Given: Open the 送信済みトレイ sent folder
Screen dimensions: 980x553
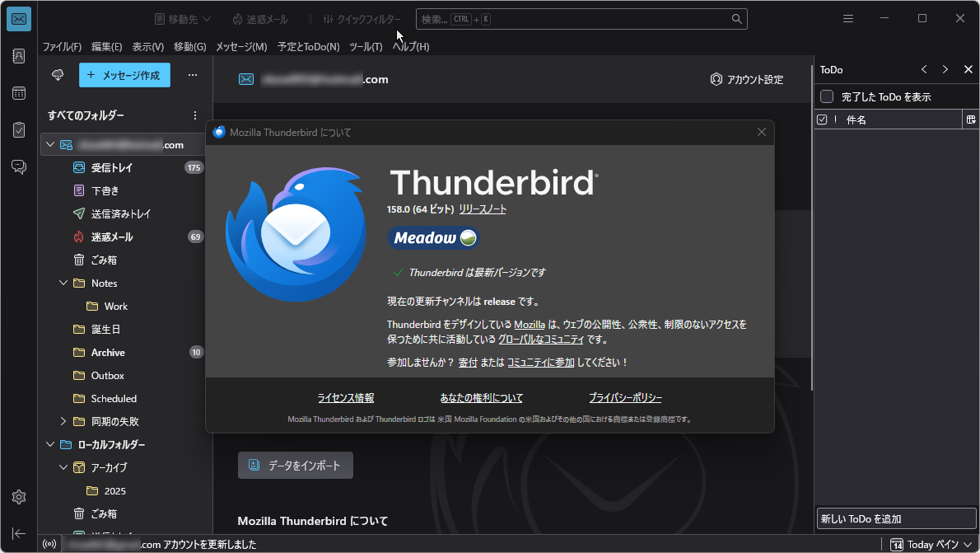Looking at the screenshot, I should pyautogui.click(x=123, y=214).
